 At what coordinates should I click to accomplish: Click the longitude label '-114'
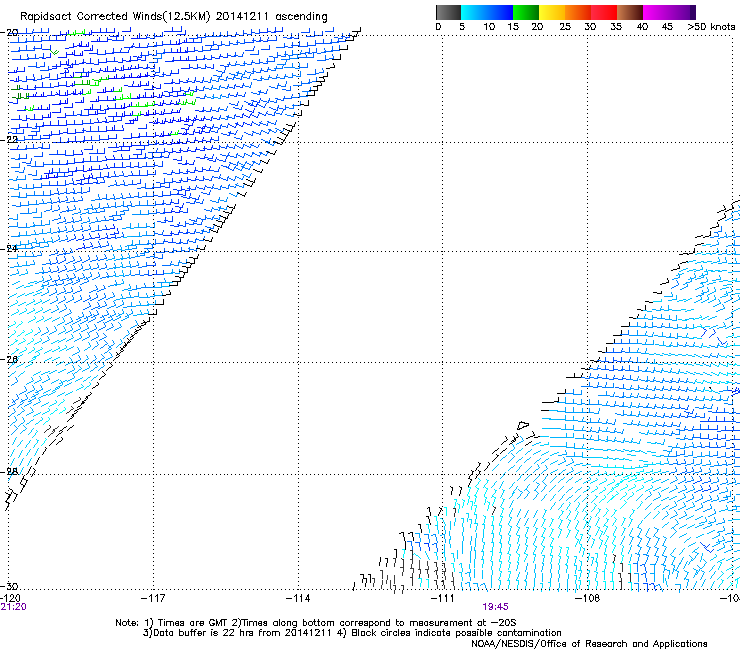click(298, 599)
